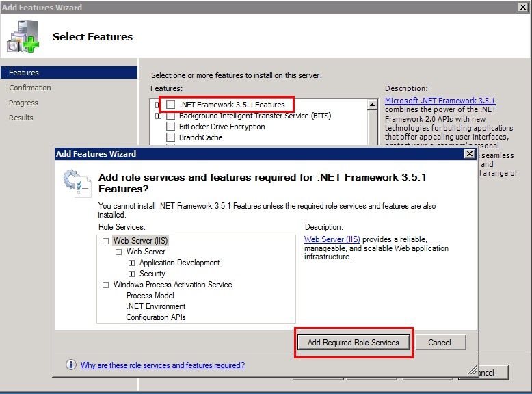
Task: Select Windows Process Activation Service item
Action: [173, 285]
